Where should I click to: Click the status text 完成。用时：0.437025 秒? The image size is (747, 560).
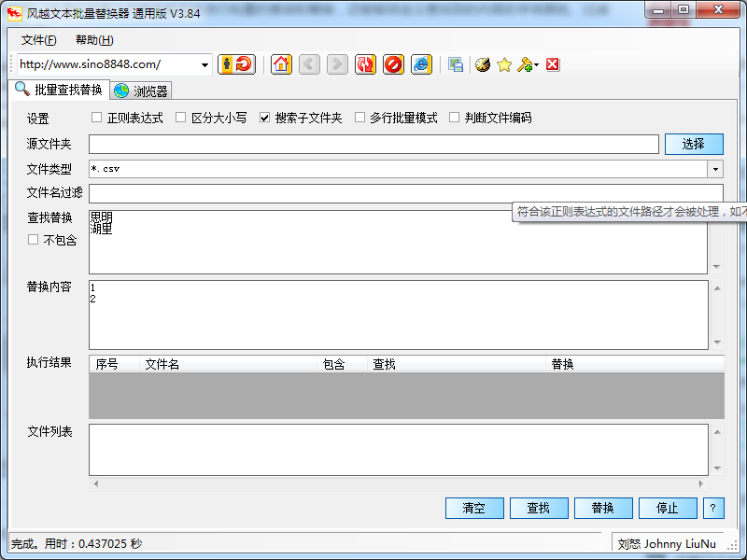coord(77,544)
